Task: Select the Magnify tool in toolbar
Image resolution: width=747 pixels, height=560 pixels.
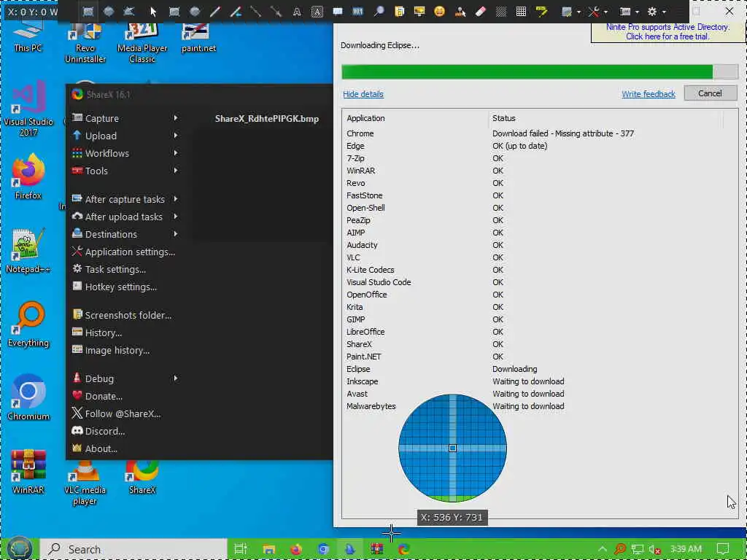Action: 379,12
